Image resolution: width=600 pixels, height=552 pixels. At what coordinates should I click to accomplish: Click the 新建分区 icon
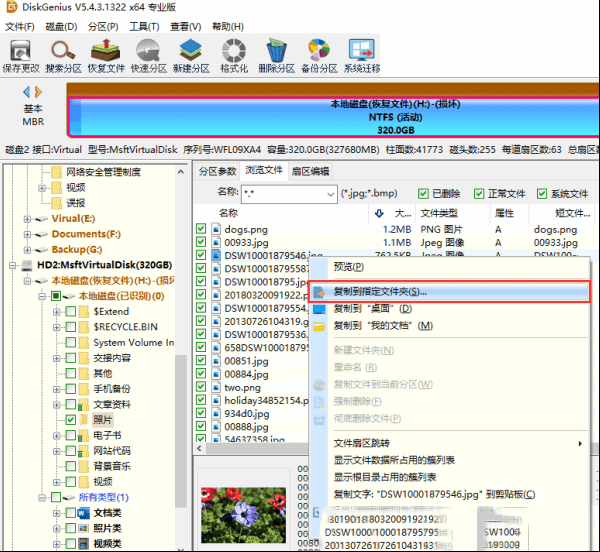[191, 50]
